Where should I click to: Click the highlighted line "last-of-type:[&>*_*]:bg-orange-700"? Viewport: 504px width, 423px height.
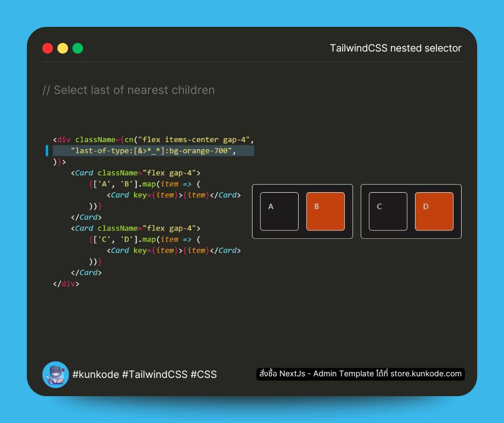pyautogui.click(x=153, y=151)
